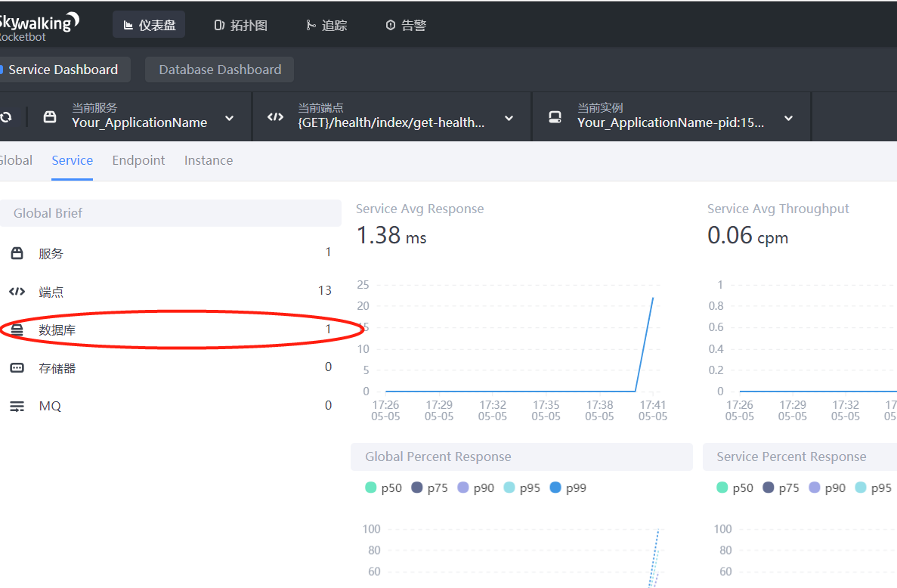Toggle p99 series in Global Percent Response
This screenshot has height=588, width=897.
[568, 488]
